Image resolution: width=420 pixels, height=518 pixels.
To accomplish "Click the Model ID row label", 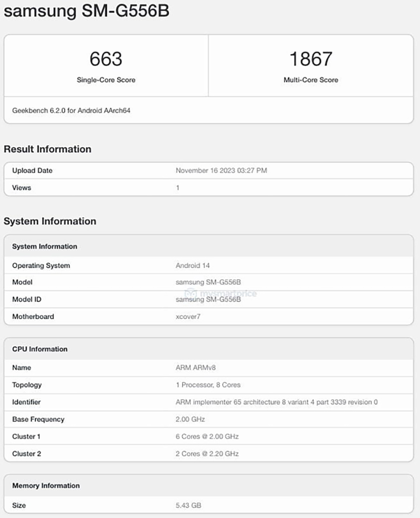I will tap(27, 300).
